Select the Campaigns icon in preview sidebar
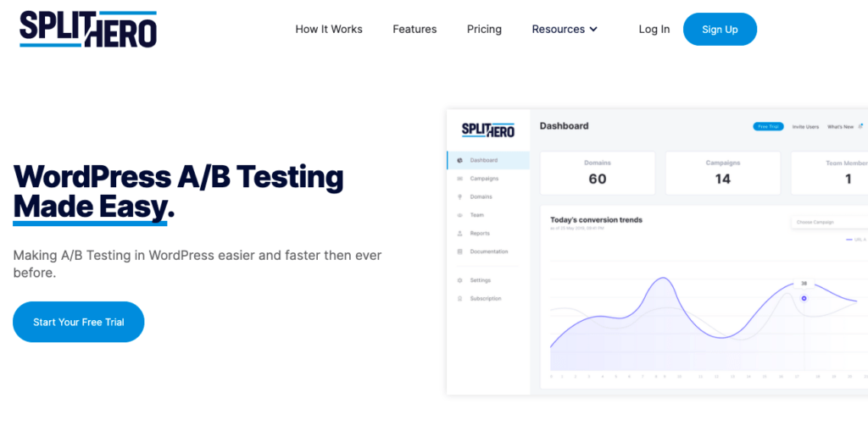868x431 pixels. point(459,179)
